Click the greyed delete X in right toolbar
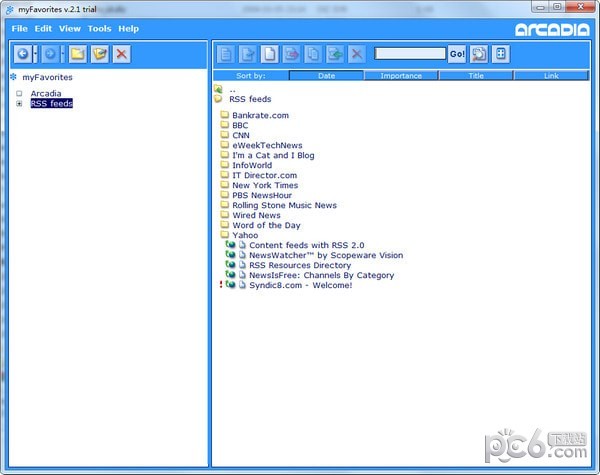 click(x=357, y=54)
